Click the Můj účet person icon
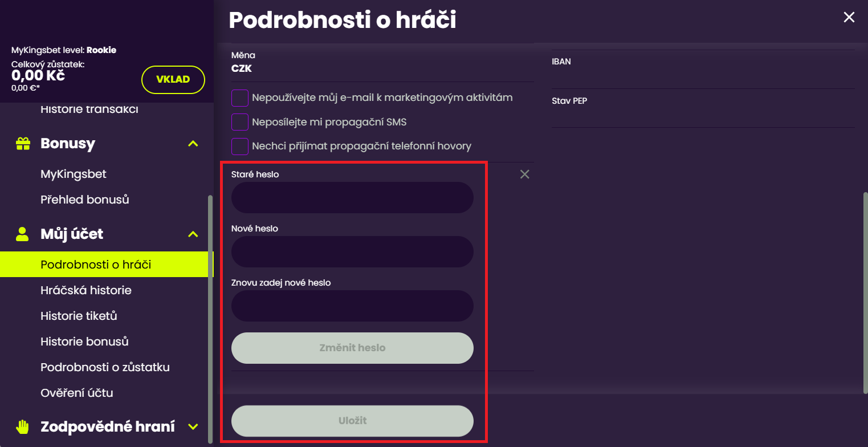 [x=23, y=234]
